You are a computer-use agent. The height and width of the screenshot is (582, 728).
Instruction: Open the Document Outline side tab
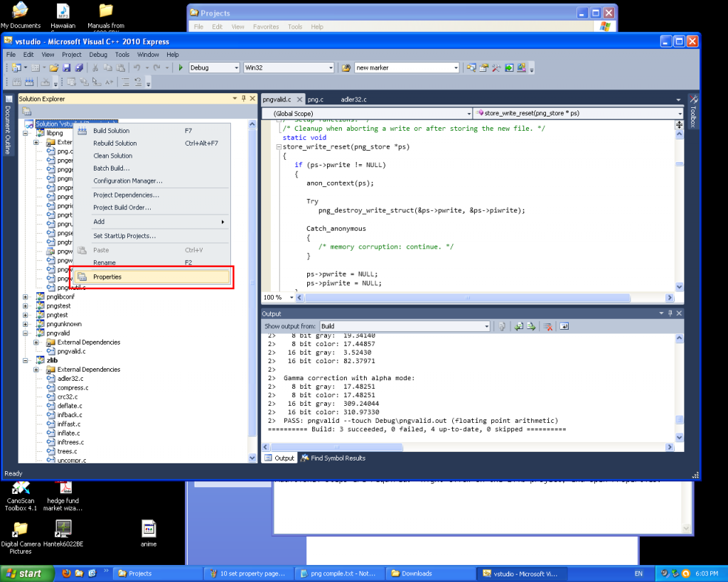pos(8,125)
